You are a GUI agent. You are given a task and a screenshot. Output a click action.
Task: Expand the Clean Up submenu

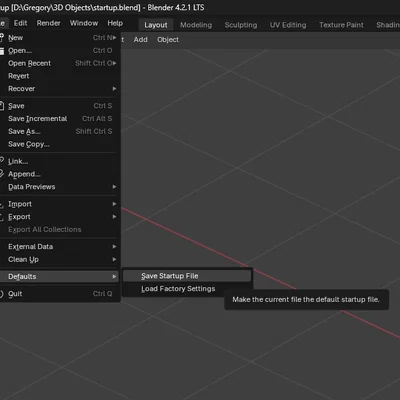(59, 259)
